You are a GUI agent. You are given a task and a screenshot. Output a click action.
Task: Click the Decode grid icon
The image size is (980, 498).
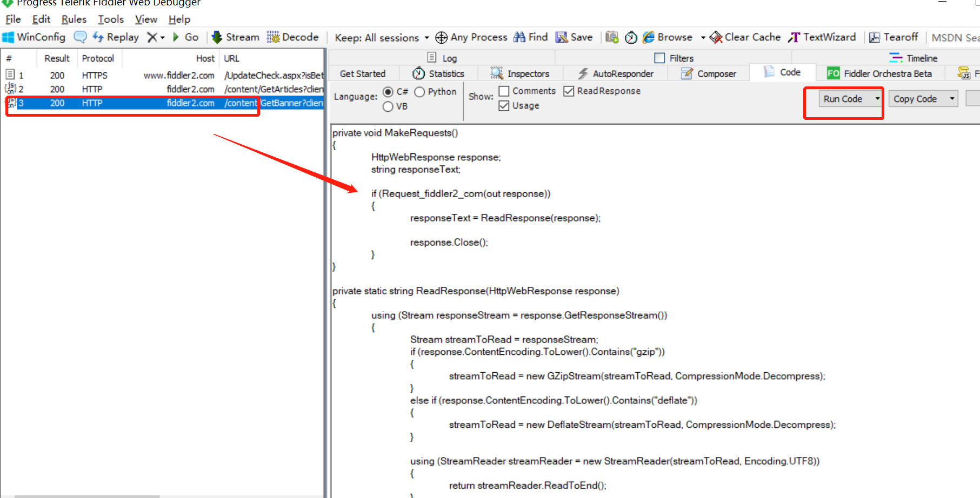tap(273, 37)
